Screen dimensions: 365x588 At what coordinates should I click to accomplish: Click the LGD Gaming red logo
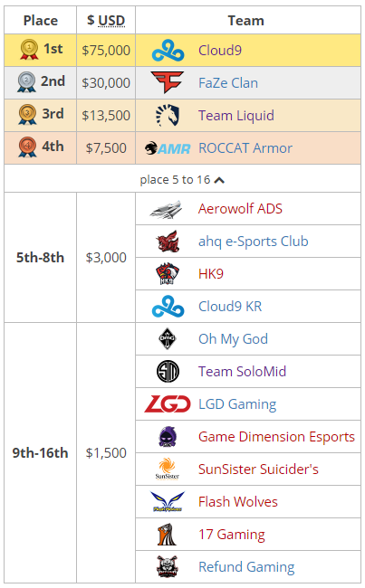168,403
